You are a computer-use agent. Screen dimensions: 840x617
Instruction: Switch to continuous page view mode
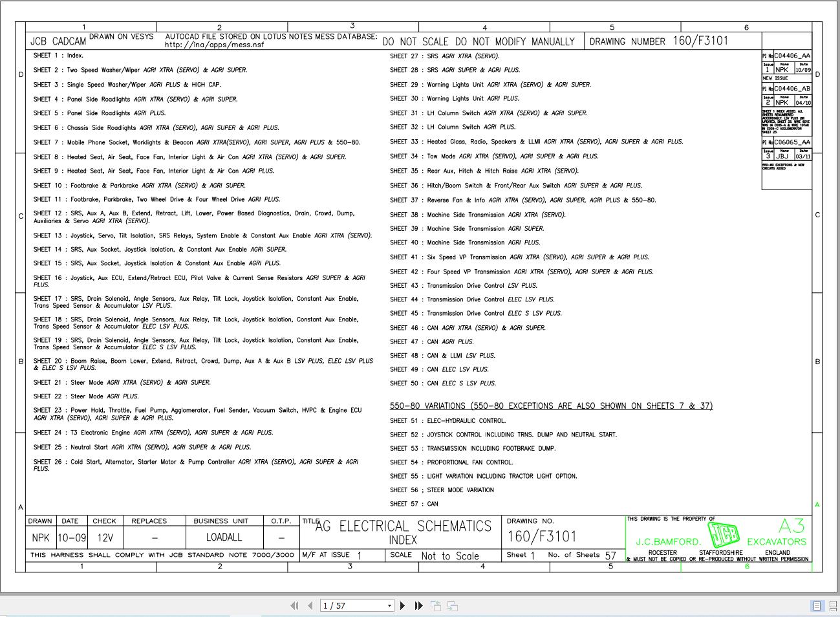click(832, 606)
